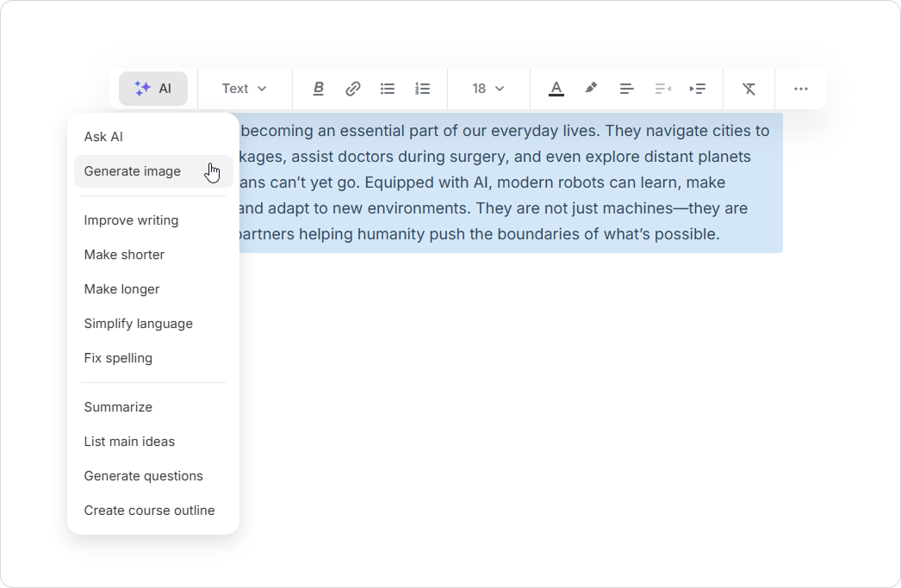The image size is (901, 588).
Task: Clear text formatting
Action: coord(749,89)
